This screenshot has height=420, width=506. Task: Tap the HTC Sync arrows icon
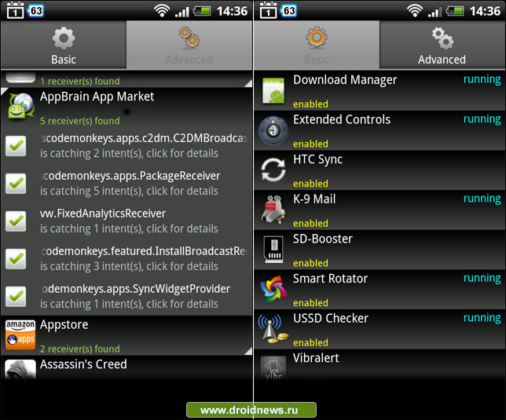(273, 170)
